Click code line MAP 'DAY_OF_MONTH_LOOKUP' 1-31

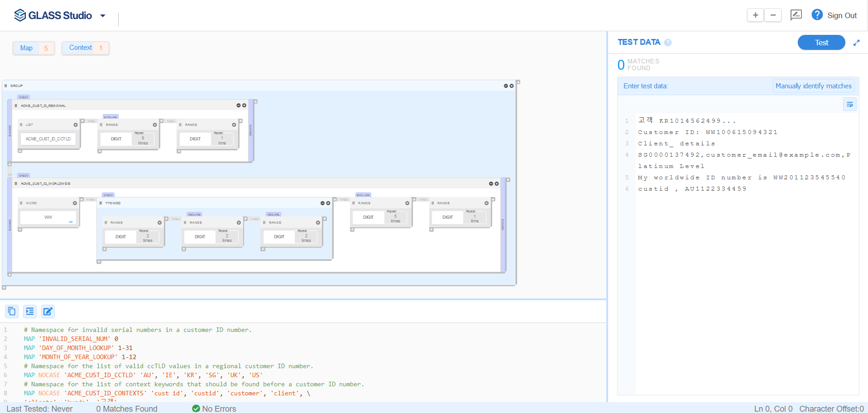[x=78, y=348]
